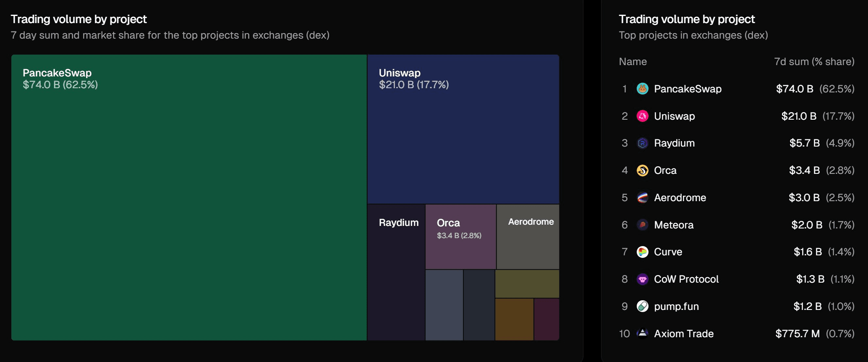Click the Orca whale icon
This screenshot has height=362, width=868.
tap(642, 171)
